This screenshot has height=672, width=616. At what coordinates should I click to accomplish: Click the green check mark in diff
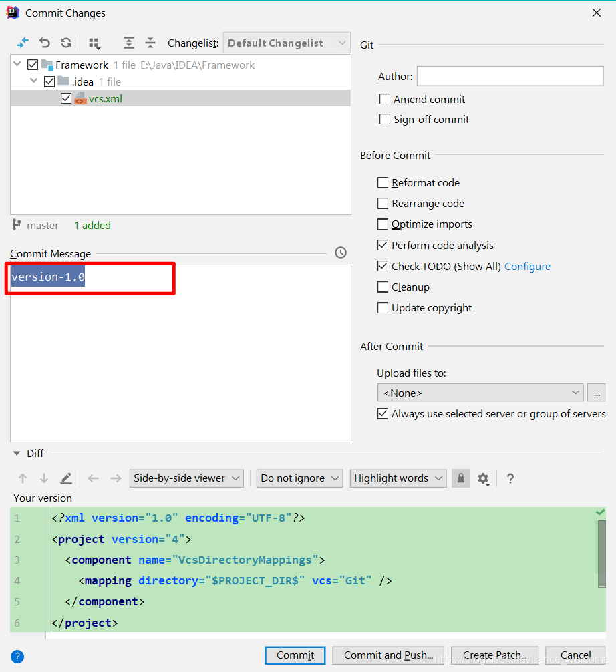[600, 512]
